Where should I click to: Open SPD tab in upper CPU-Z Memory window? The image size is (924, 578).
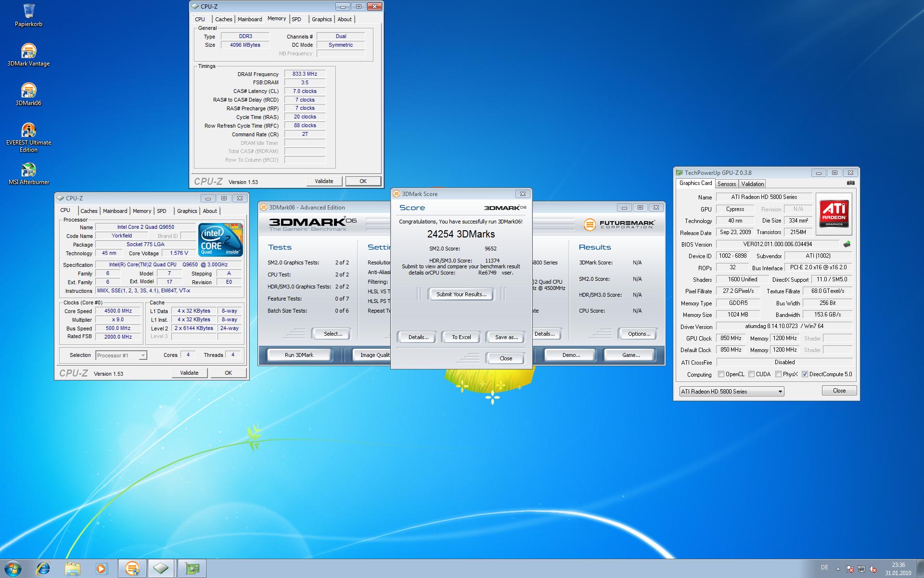(x=296, y=19)
